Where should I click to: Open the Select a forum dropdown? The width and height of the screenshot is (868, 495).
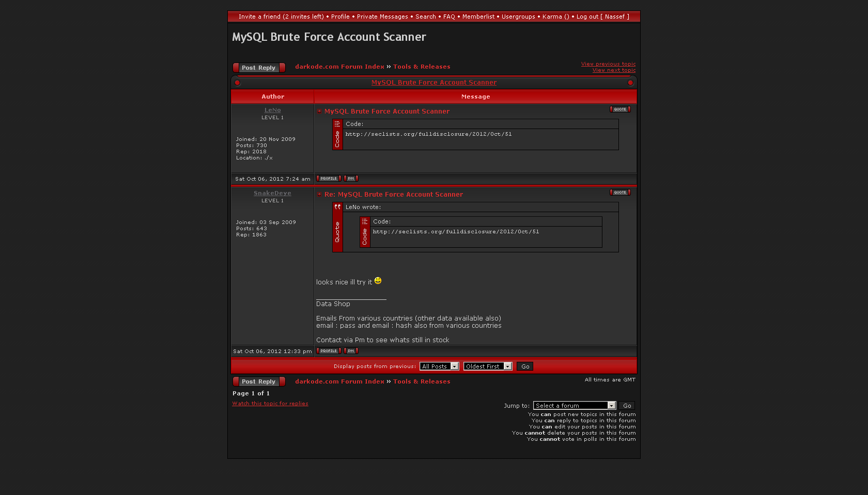tap(575, 406)
